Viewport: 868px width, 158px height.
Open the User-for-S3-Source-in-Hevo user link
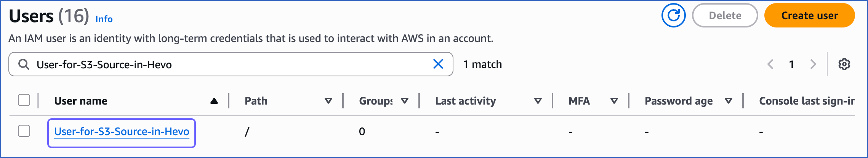tap(122, 132)
